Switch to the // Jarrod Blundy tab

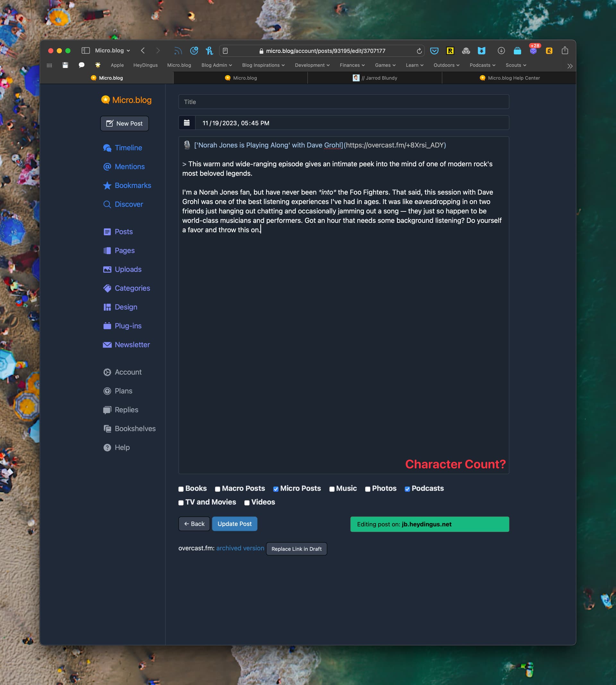point(375,78)
